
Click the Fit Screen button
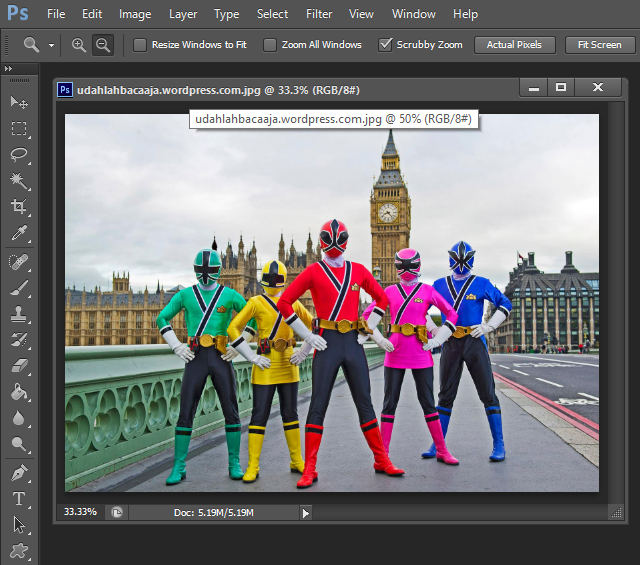coord(600,45)
